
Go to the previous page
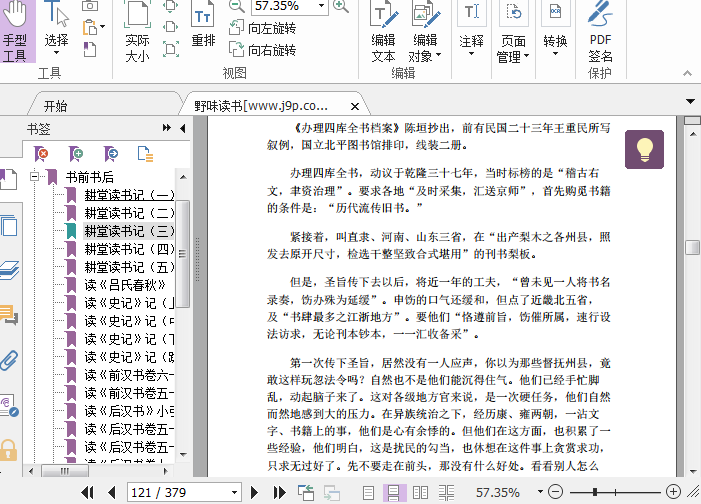pos(112,493)
